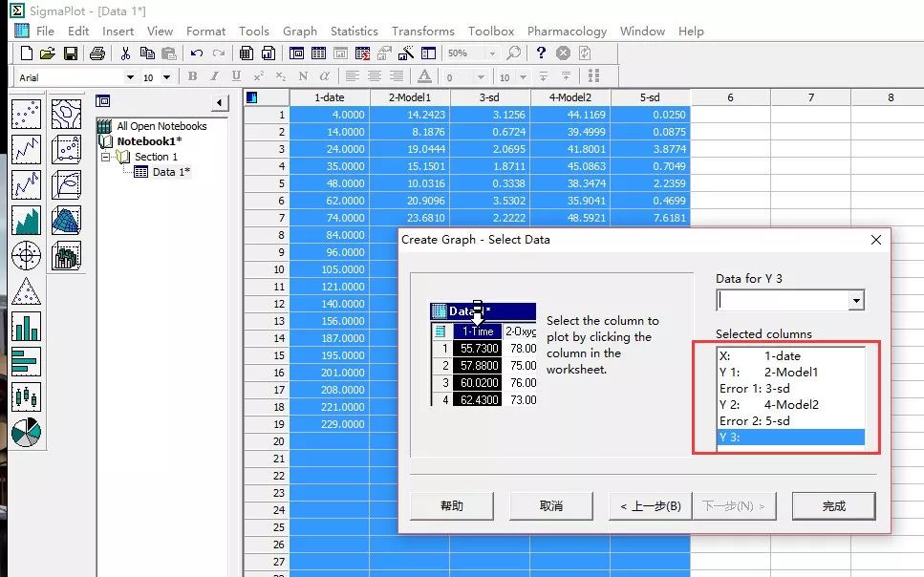Select the scatter plot graph icon

pos(25,112)
